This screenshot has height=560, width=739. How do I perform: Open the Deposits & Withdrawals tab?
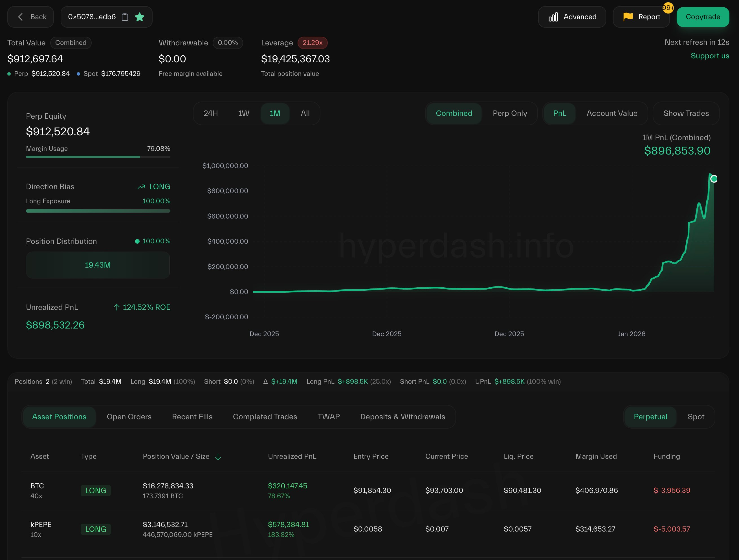402,417
